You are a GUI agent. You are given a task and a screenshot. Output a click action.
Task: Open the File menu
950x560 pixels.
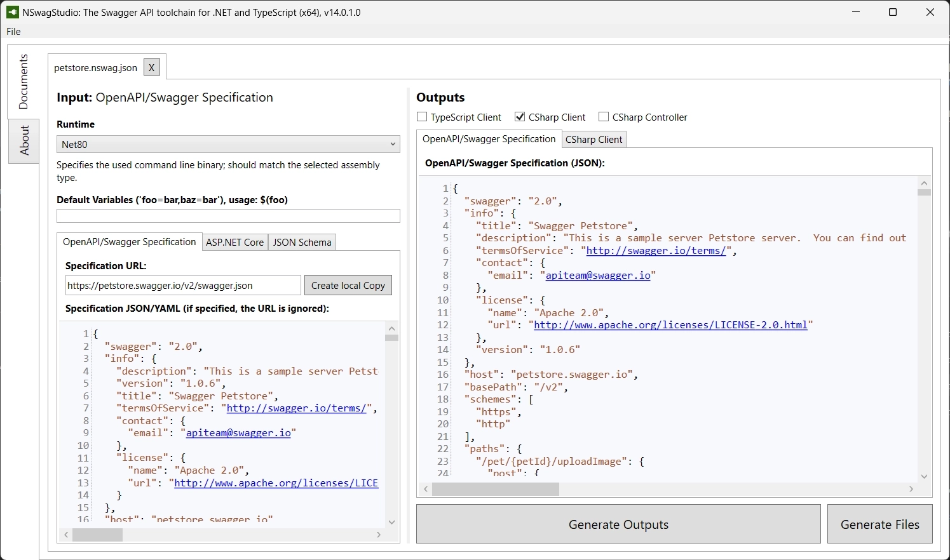point(13,32)
